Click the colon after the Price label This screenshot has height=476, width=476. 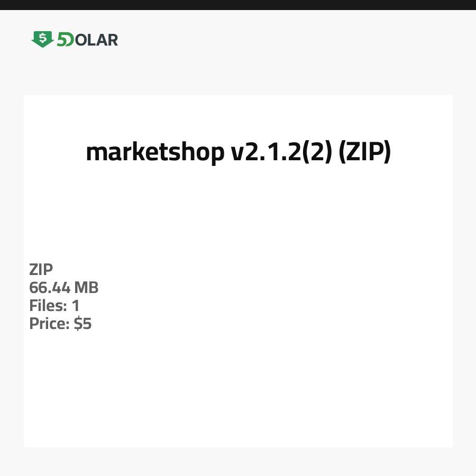[68, 325]
